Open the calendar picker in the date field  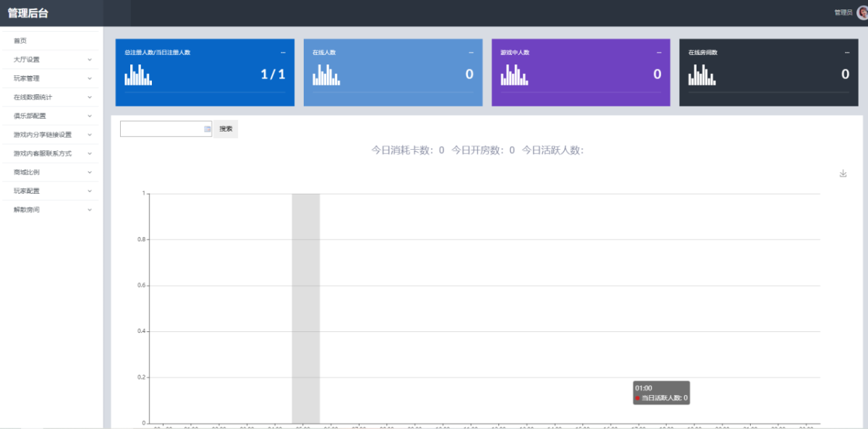pyautogui.click(x=207, y=129)
